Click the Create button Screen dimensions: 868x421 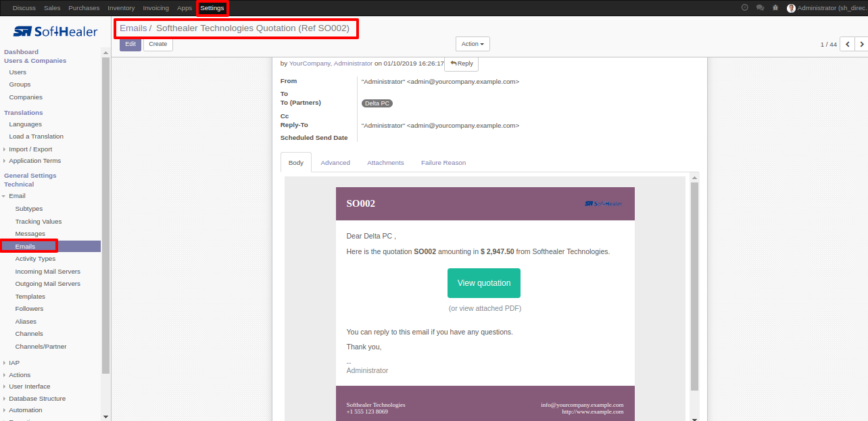click(x=158, y=44)
